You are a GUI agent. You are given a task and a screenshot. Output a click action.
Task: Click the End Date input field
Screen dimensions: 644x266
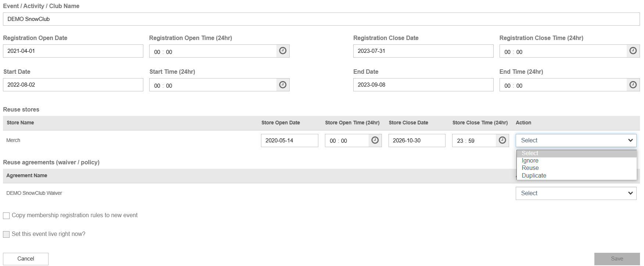click(423, 85)
